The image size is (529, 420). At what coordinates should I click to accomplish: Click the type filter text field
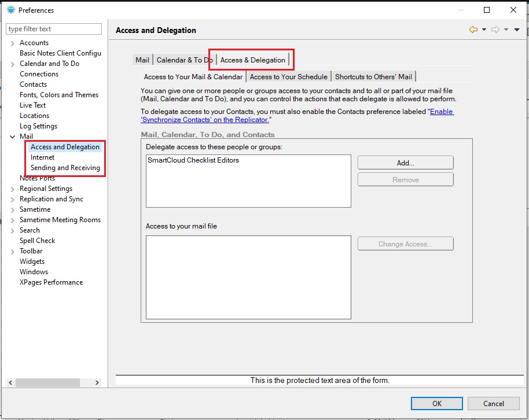click(x=53, y=29)
